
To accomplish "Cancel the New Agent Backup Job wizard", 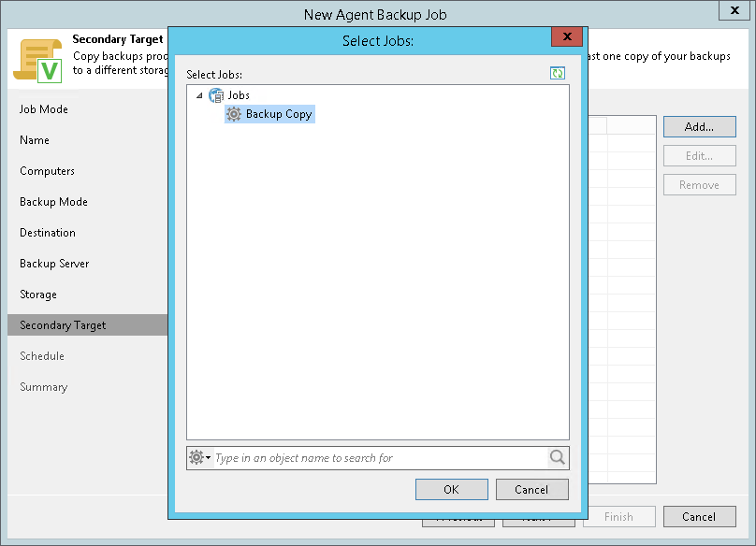I will (700, 517).
